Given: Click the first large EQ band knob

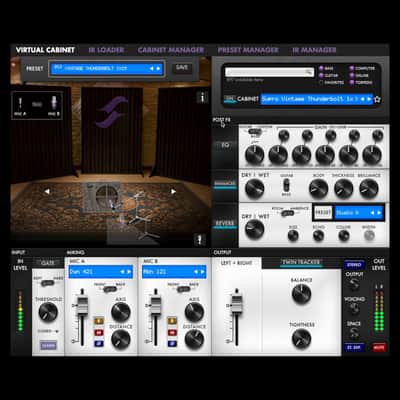Looking at the screenshot, I should pyautogui.click(x=255, y=155).
